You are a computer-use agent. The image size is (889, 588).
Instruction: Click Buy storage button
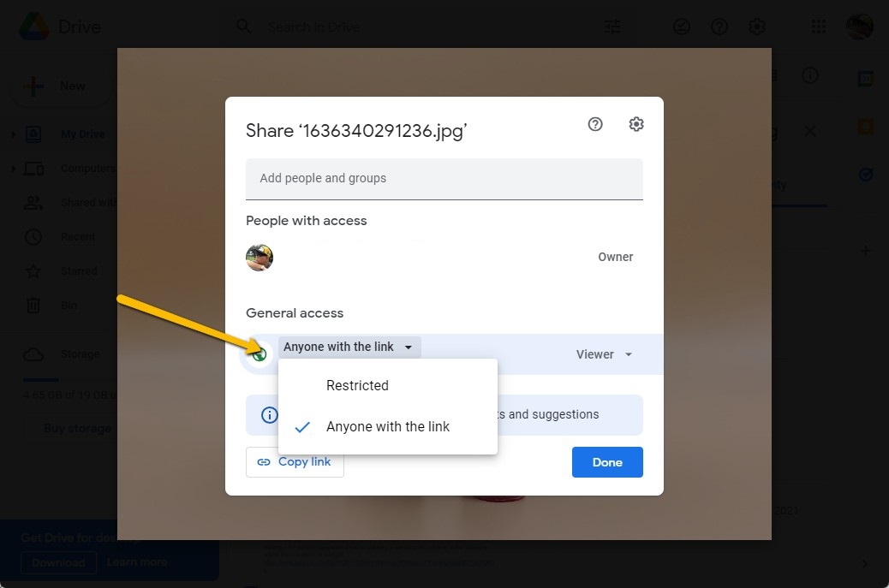(x=78, y=428)
